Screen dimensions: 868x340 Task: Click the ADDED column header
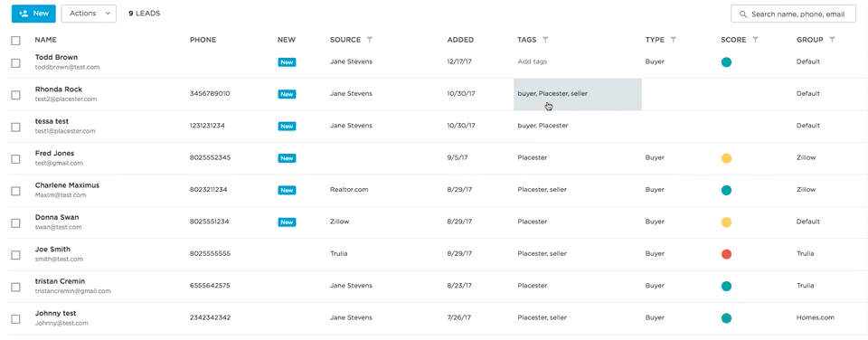click(x=460, y=40)
